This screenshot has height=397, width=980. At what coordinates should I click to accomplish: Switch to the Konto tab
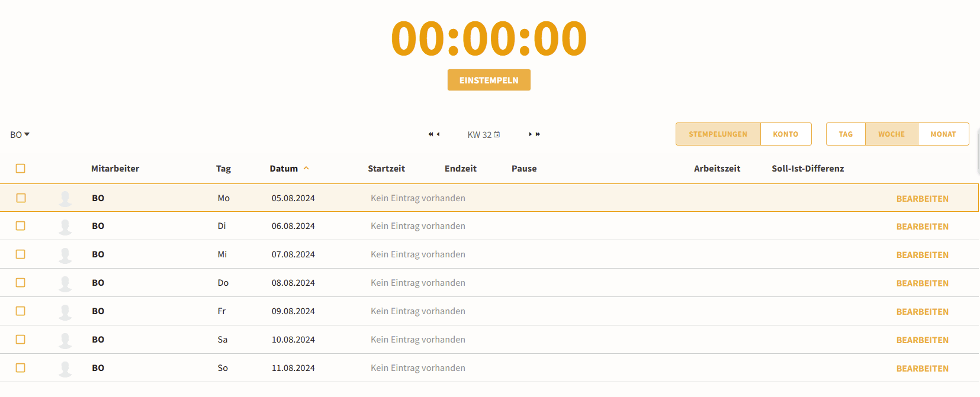(785, 134)
